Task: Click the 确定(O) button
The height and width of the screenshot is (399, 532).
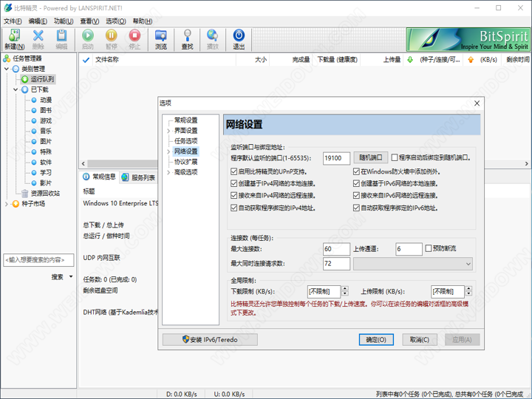Action: pyautogui.click(x=375, y=339)
